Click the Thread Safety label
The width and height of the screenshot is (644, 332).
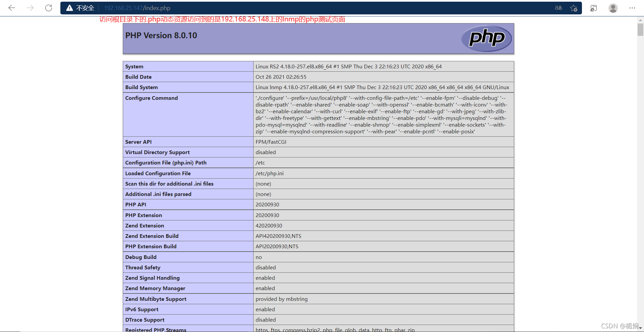click(x=143, y=268)
